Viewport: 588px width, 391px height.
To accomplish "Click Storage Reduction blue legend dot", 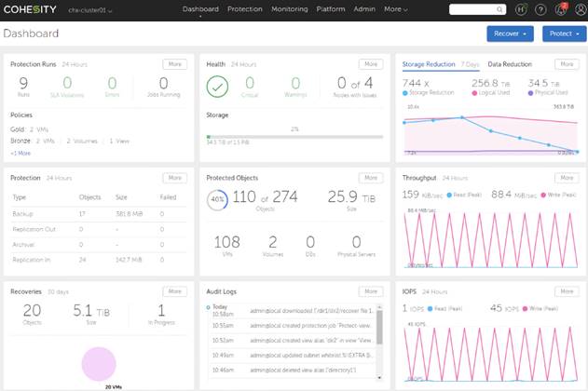I will (x=405, y=93).
